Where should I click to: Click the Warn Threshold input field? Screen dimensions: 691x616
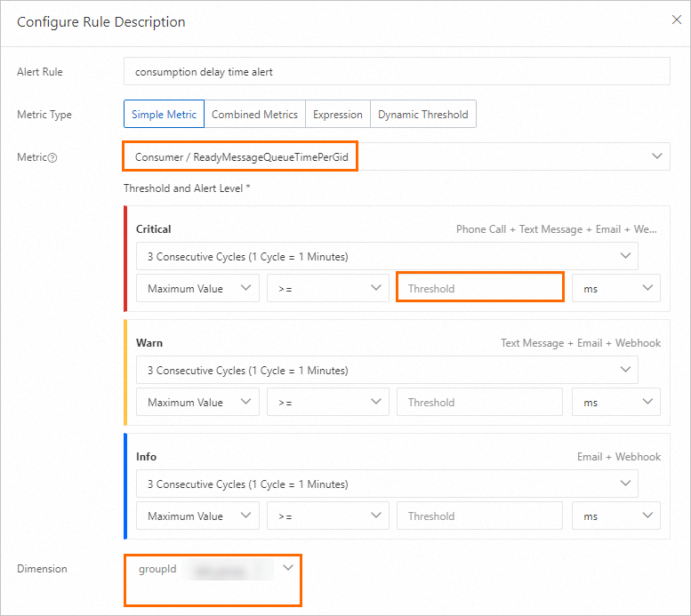[479, 402]
